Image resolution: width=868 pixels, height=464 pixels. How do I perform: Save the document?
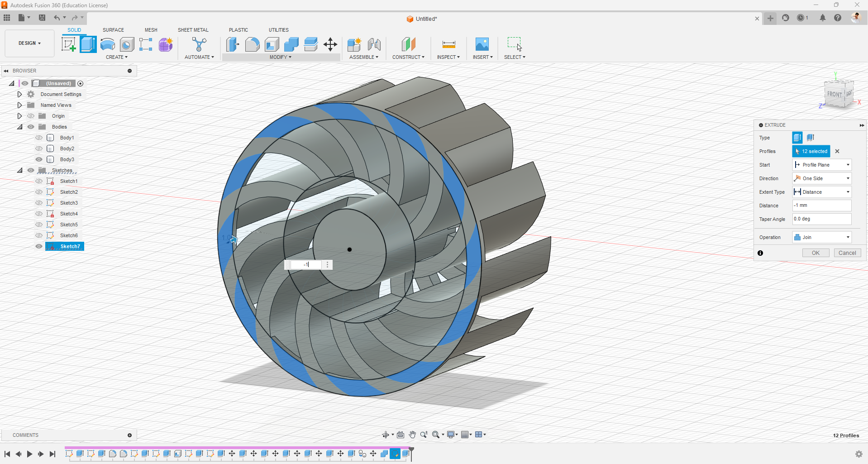[42, 18]
